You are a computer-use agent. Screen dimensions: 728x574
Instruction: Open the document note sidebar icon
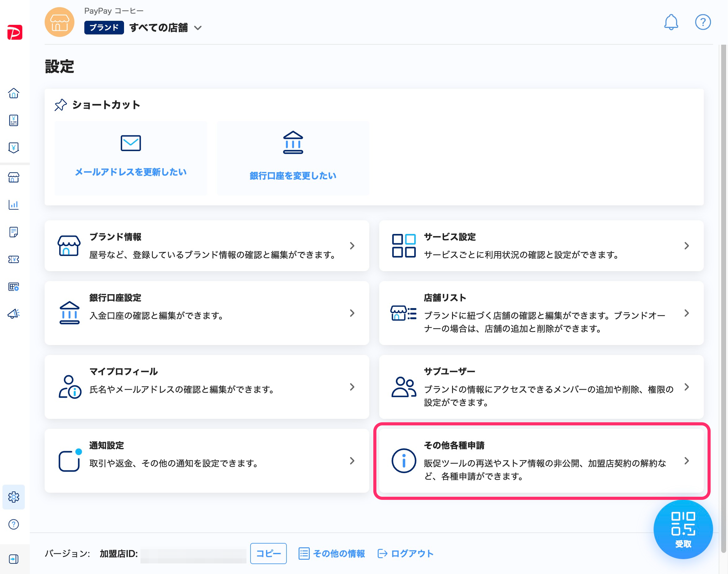click(14, 232)
